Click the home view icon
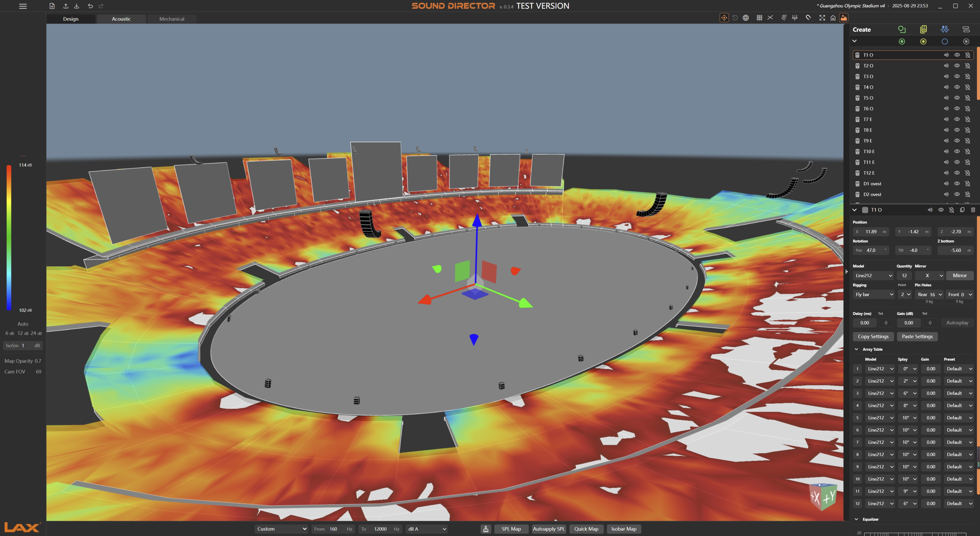The width and height of the screenshot is (980, 536). [833, 18]
